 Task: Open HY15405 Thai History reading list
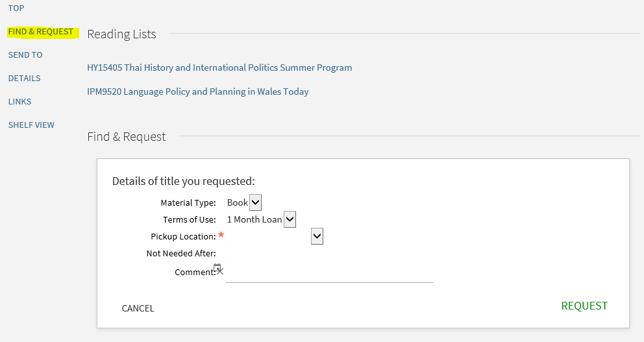point(219,67)
